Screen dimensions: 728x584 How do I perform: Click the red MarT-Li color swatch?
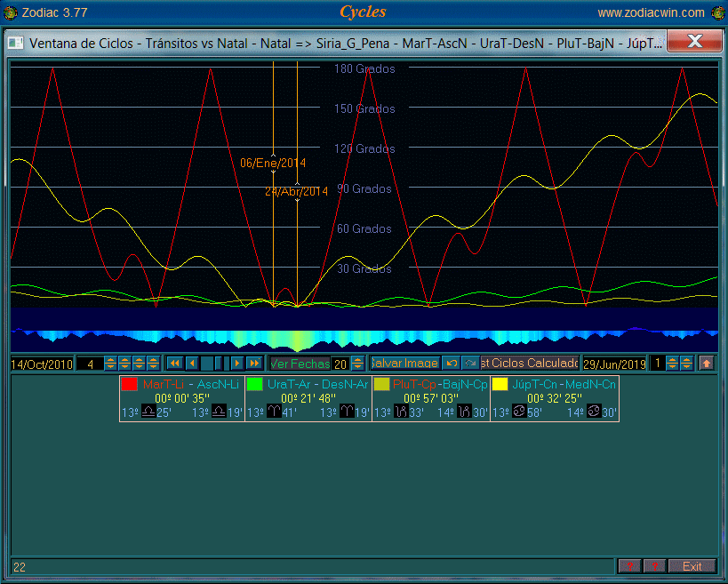(130, 384)
